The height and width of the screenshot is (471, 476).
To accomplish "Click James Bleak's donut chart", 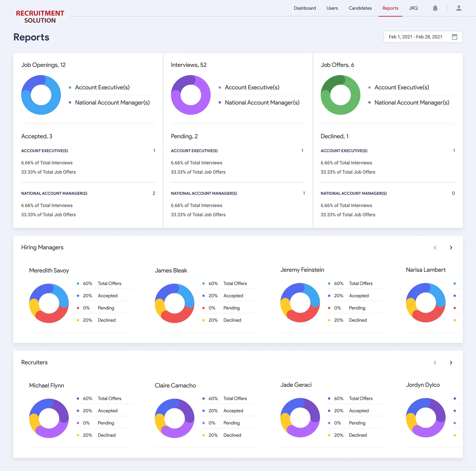I will (x=175, y=303).
